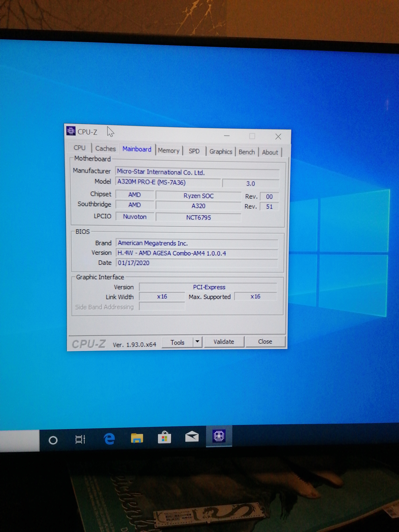Click the Tools button
This screenshot has height=532, width=399.
coord(178,342)
